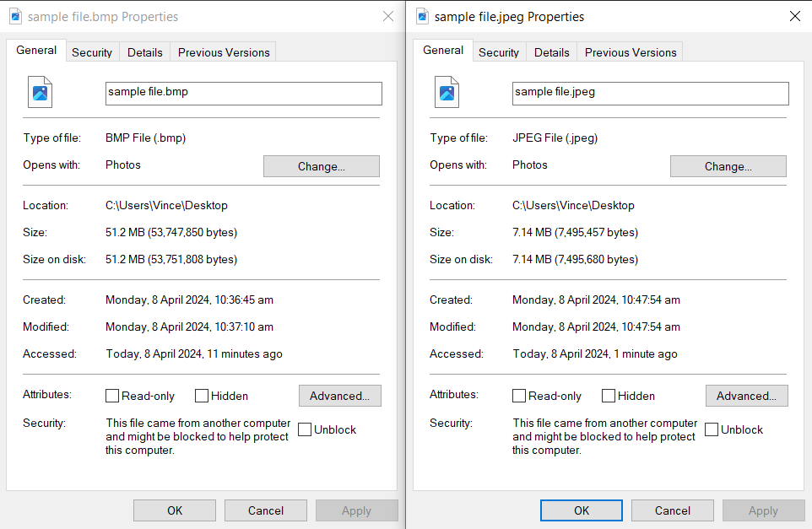This screenshot has width=812, height=529.
Task: Click the image preview icon for sample file.bmp
Action: [40, 92]
